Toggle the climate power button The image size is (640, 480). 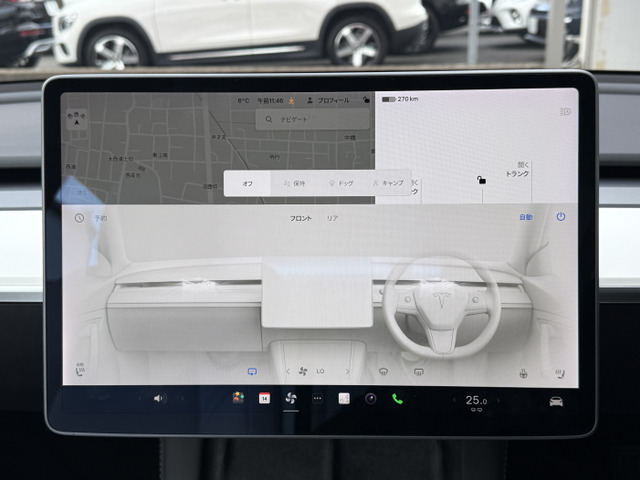[x=560, y=216]
